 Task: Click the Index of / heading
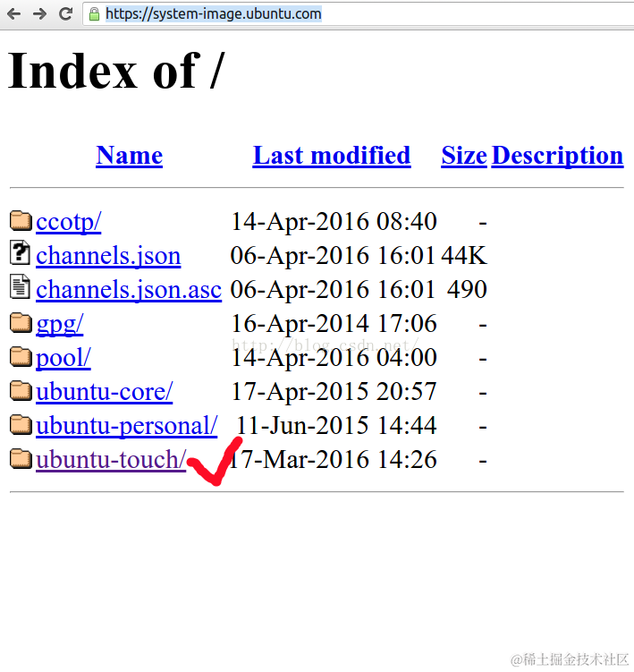coord(116,72)
